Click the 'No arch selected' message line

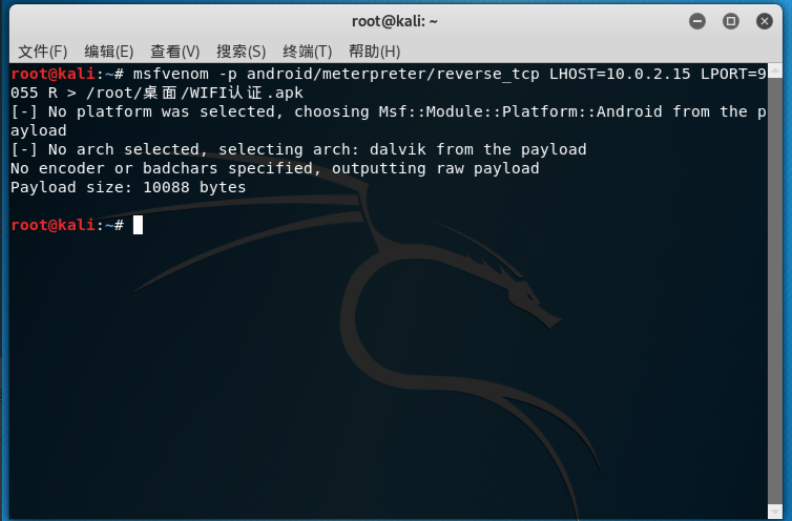coord(299,150)
